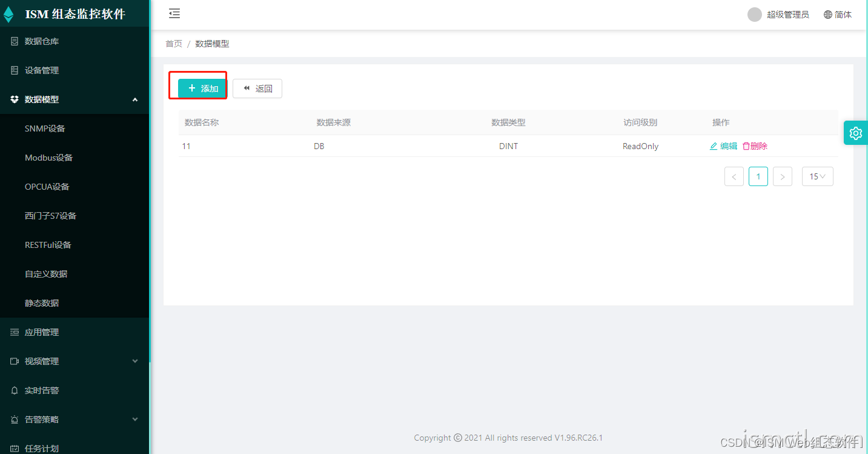Click the 应用管理 sidebar icon

[x=15, y=332]
